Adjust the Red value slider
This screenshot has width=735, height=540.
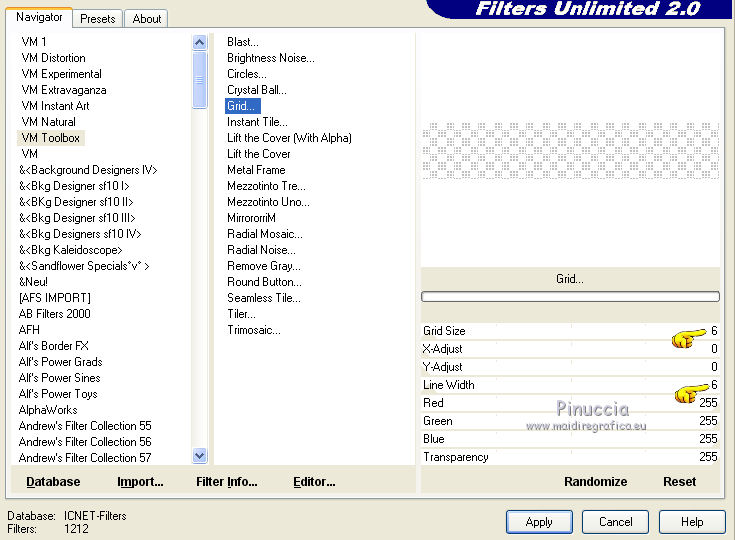click(570, 403)
